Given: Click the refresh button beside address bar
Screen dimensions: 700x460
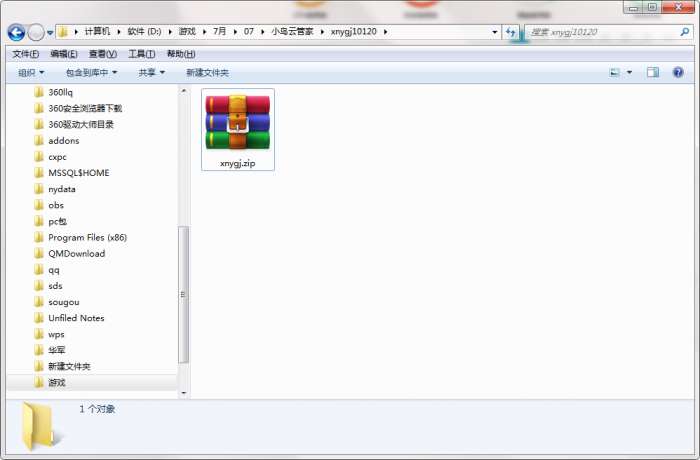Looking at the screenshot, I should (x=511, y=32).
